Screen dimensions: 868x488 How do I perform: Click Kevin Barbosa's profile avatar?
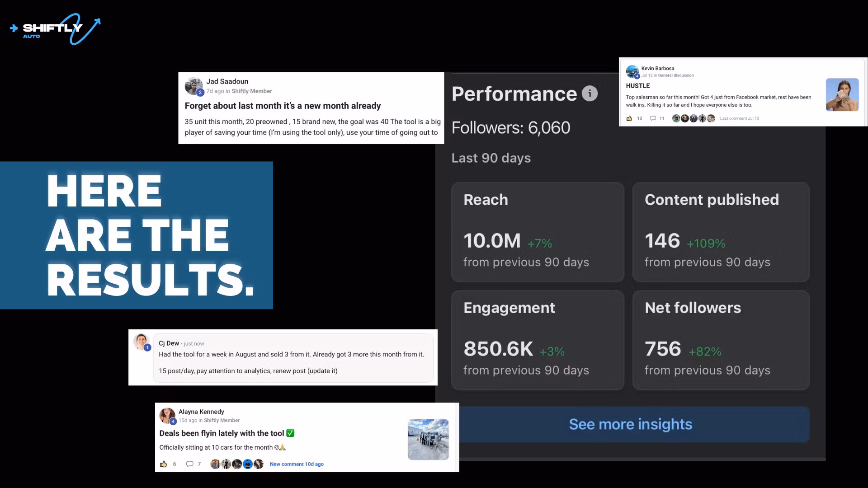coord(632,71)
